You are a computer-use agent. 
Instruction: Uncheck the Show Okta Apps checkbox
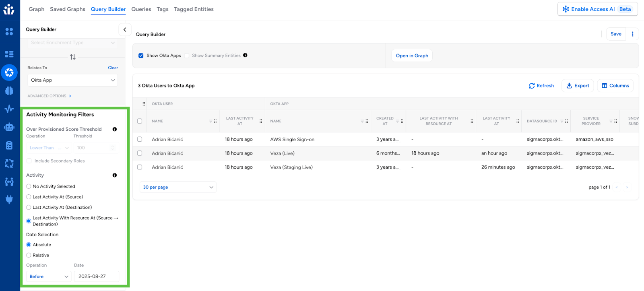pyautogui.click(x=141, y=56)
